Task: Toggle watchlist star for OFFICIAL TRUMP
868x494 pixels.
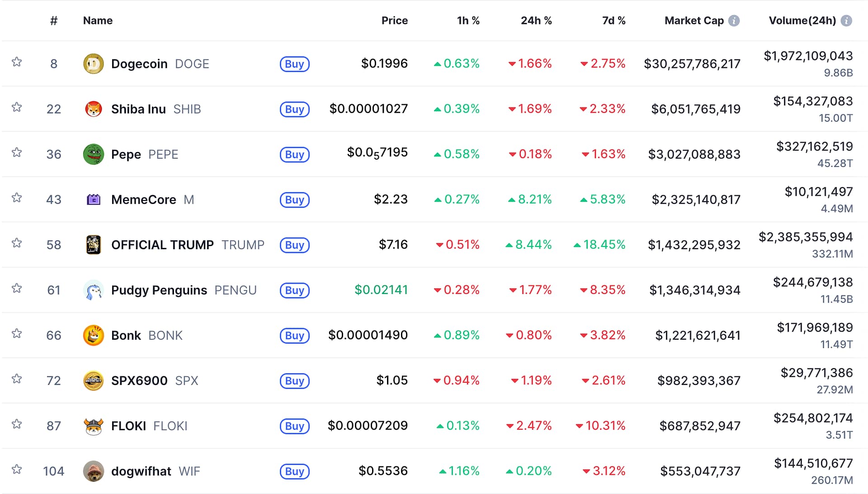Action: (17, 243)
